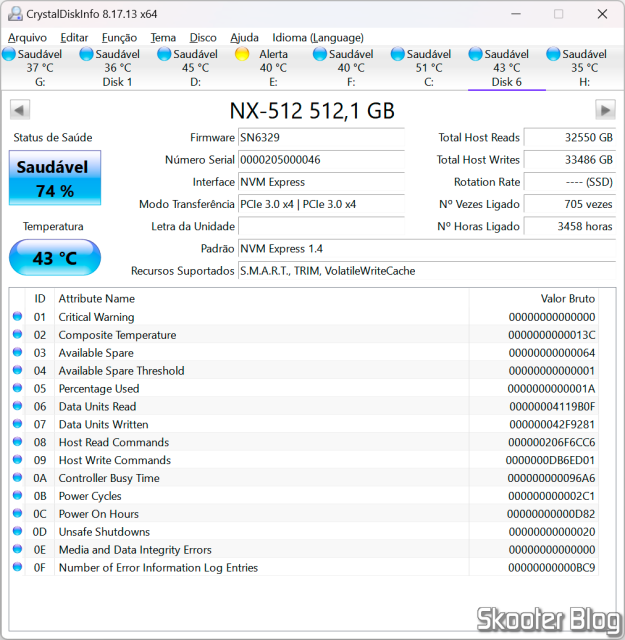This screenshot has width=625, height=640.
Task: Click status orb for Media and Data Integrity Errors
Action: coord(17,549)
